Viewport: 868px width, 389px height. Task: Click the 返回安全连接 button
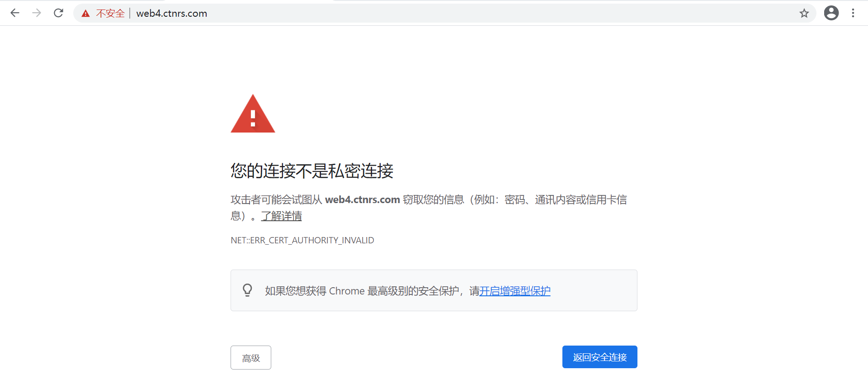(599, 357)
